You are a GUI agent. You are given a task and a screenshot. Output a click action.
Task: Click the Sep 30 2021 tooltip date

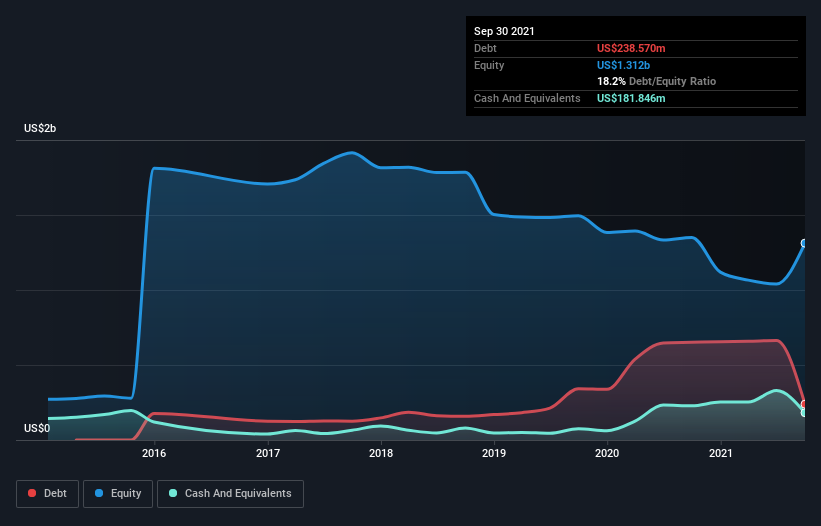coord(504,31)
